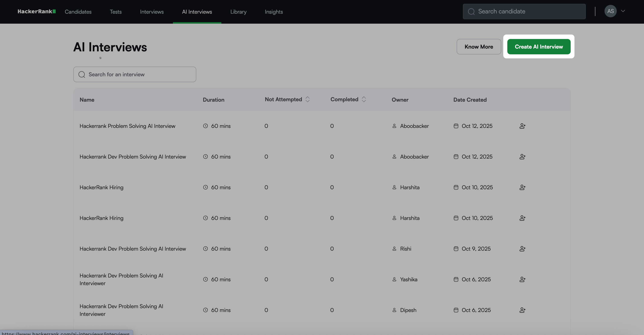The width and height of the screenshot is (644, 335).
Task: Open the AS profile avatar
Action: point(611,11)
